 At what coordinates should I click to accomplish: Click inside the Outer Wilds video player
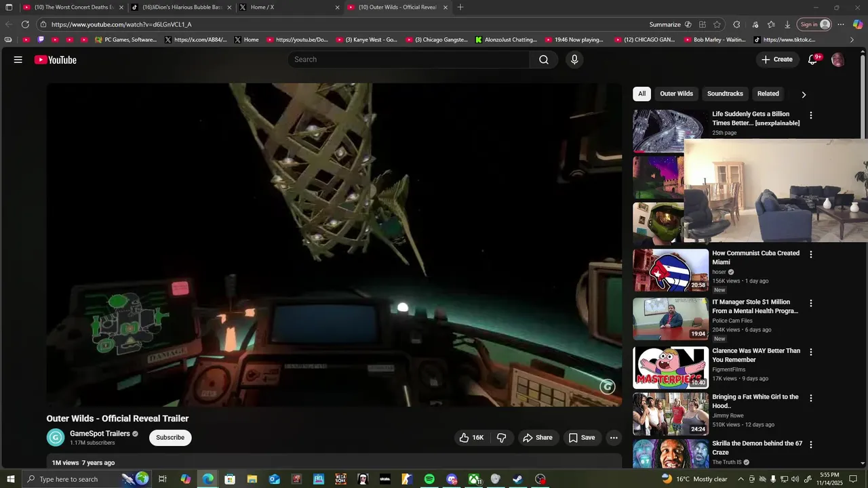point(334,245)
